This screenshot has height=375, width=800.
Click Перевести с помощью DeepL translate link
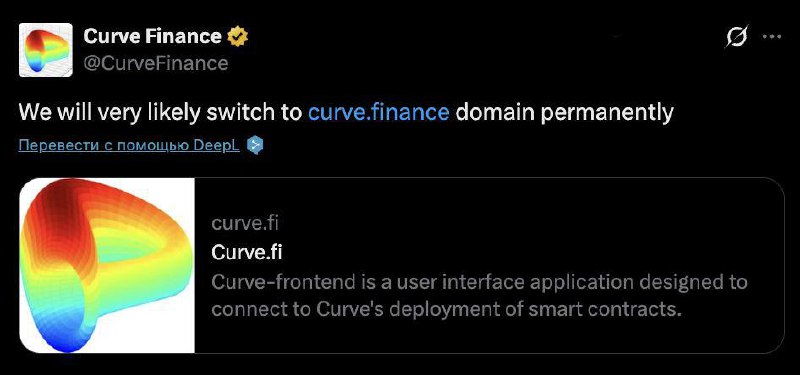tap(129, 146)
